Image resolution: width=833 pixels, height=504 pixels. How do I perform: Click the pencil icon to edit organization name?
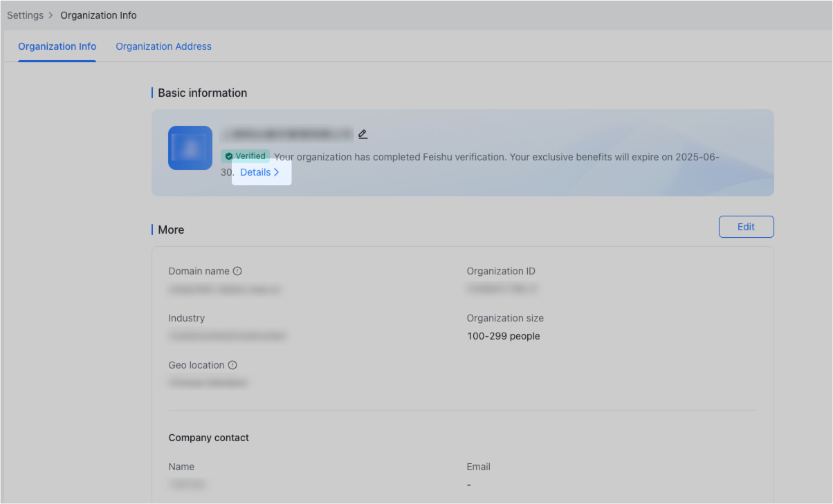(x=363, y=133)
